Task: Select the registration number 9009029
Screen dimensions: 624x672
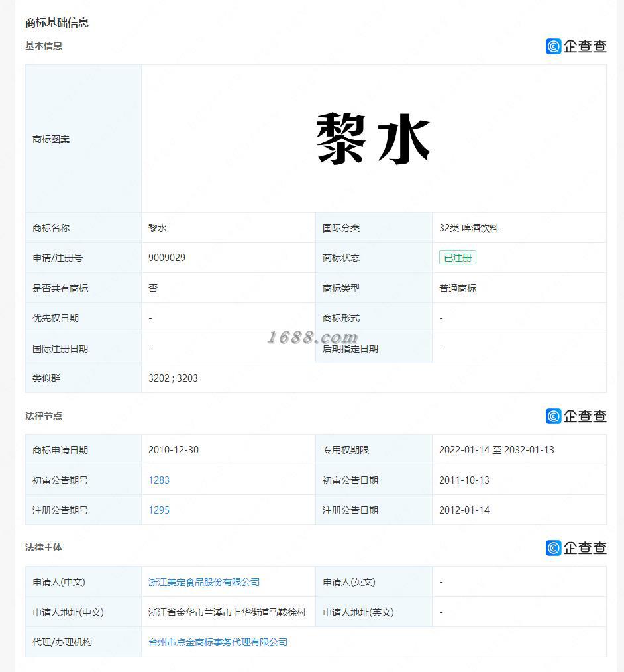Action: (x=167, y=258)
